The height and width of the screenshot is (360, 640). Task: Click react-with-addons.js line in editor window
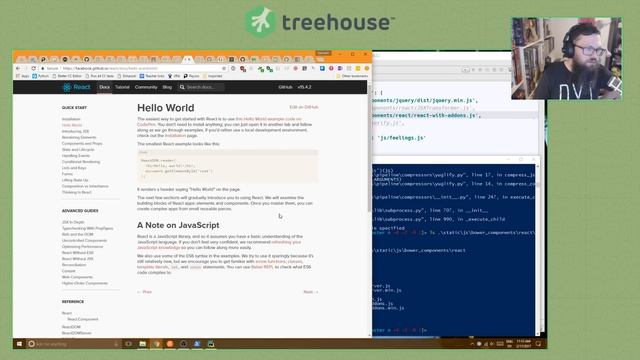[427, 116]
